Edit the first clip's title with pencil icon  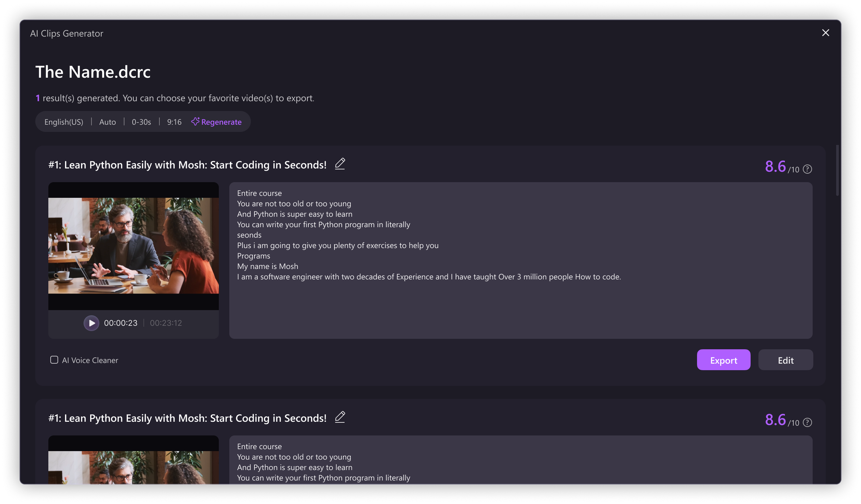[x=340, y=164]
